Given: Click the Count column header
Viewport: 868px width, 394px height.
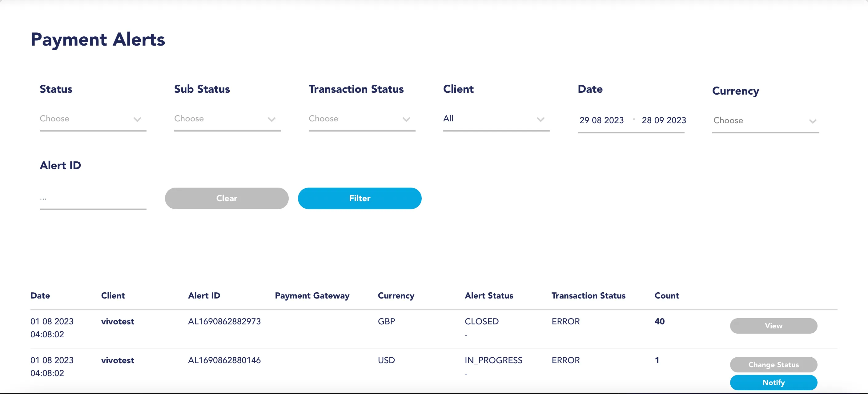Looking at the screenshot, I should (x=666, y=295).
